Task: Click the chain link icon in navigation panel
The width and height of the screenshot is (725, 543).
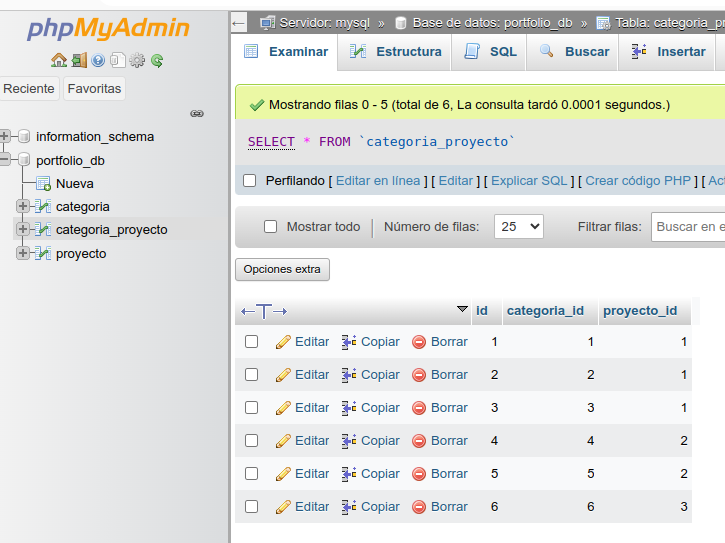Action: coord(197,113)
